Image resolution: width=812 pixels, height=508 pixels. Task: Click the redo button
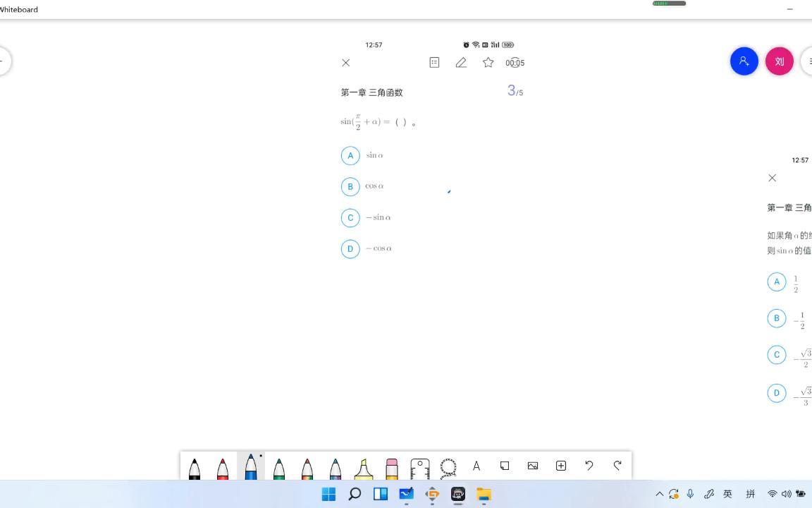[617, 466]
